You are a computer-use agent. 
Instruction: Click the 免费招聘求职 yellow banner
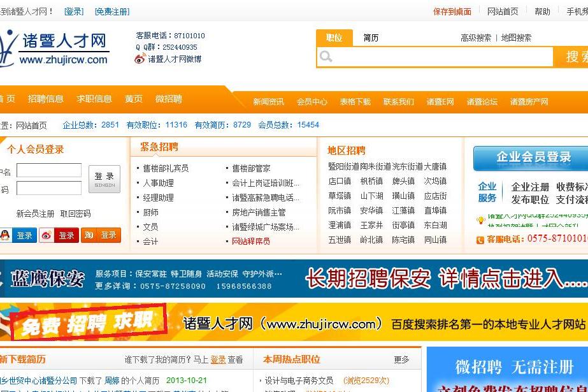[x=294, y=323]
